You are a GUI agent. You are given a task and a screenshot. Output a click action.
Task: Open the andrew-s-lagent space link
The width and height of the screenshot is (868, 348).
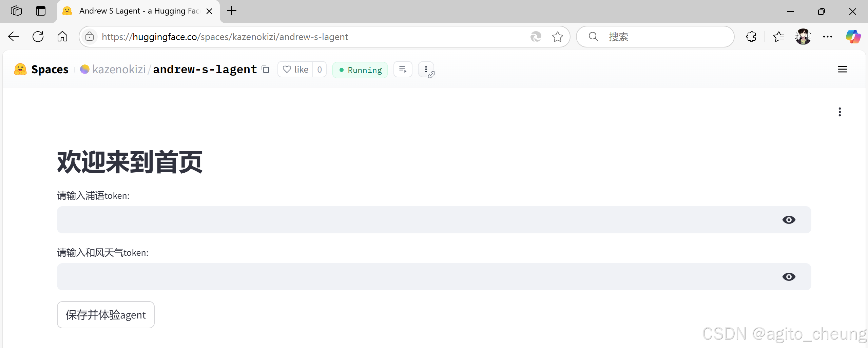click(205, 69)
